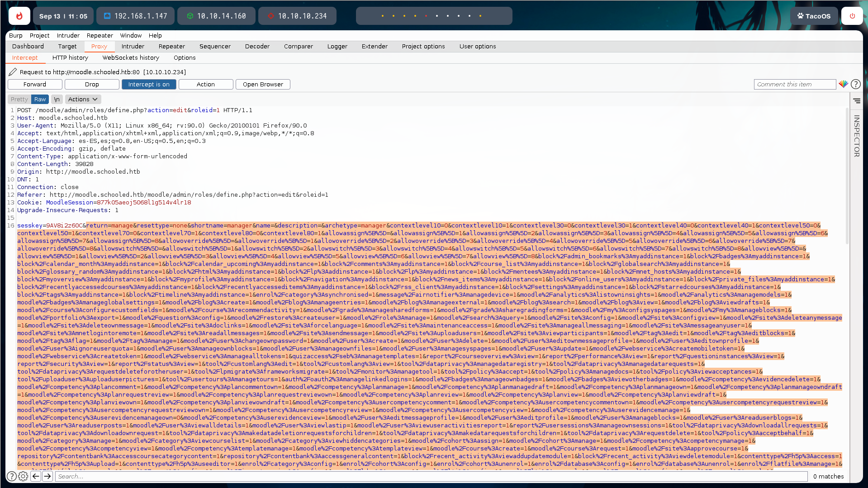Switch to Pretty view mode
The height and width of the screenshot is (488, 868).
tap(19, 99)
